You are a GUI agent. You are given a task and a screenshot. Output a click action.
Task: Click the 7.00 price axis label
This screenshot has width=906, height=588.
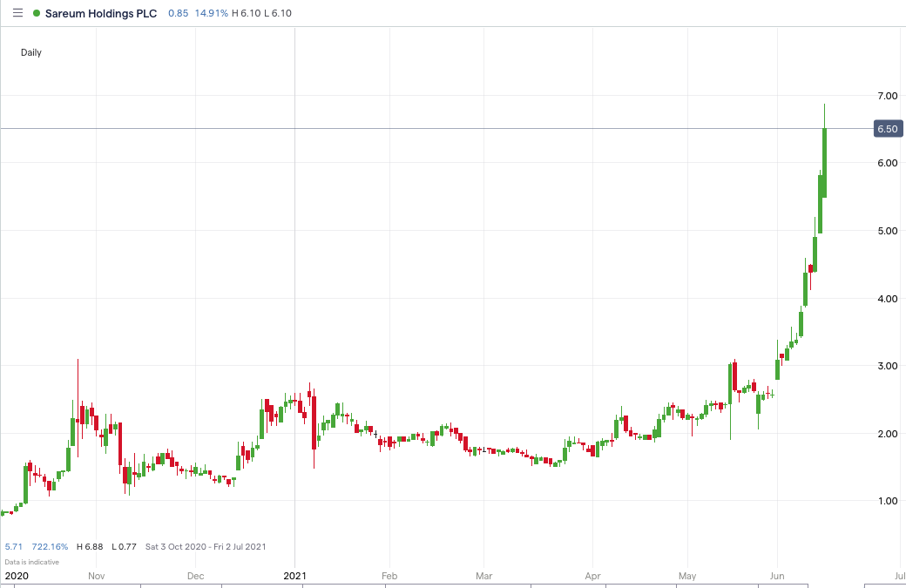(888, 95)
